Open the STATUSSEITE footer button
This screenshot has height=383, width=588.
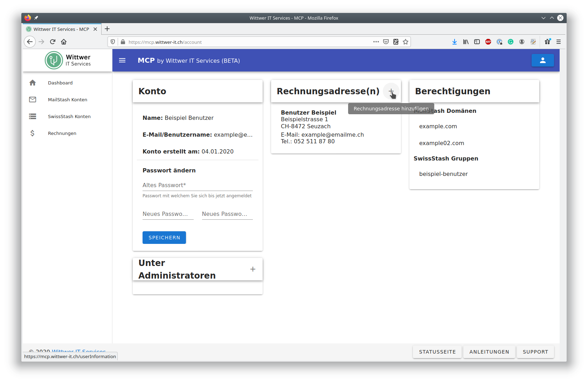(x=437, y=352)
